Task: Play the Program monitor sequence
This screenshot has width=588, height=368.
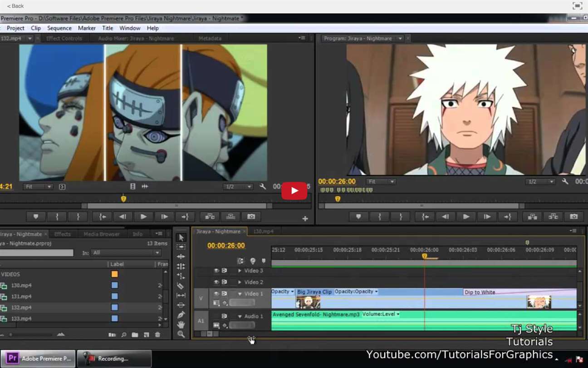Action: [x=466, y=217]
